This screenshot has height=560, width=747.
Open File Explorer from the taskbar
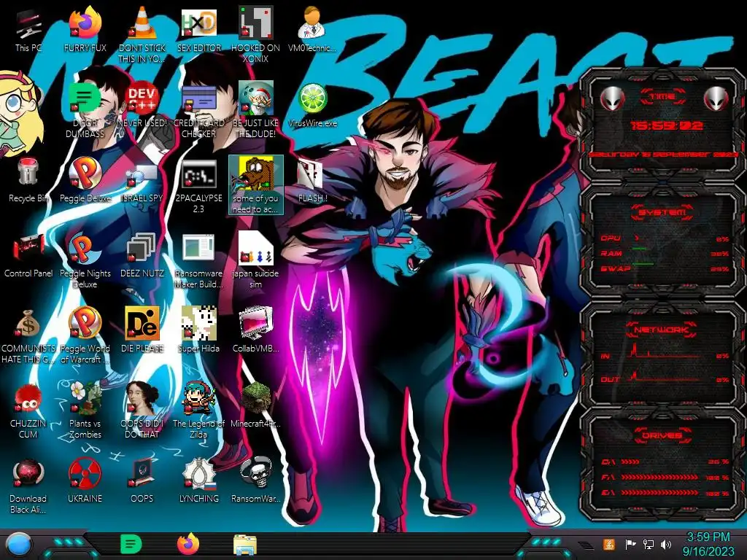(245, 545)
